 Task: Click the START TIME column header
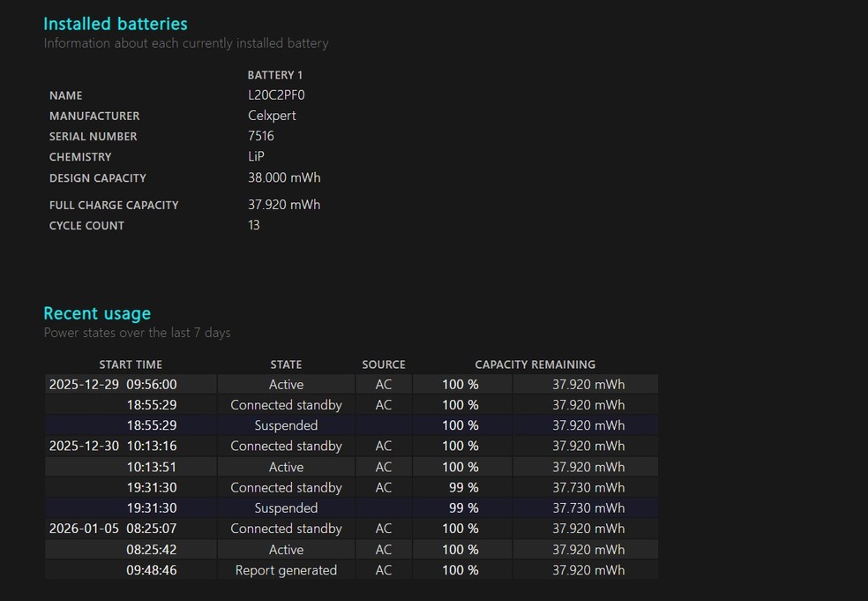pyautogui.click(x=131, y=364)
